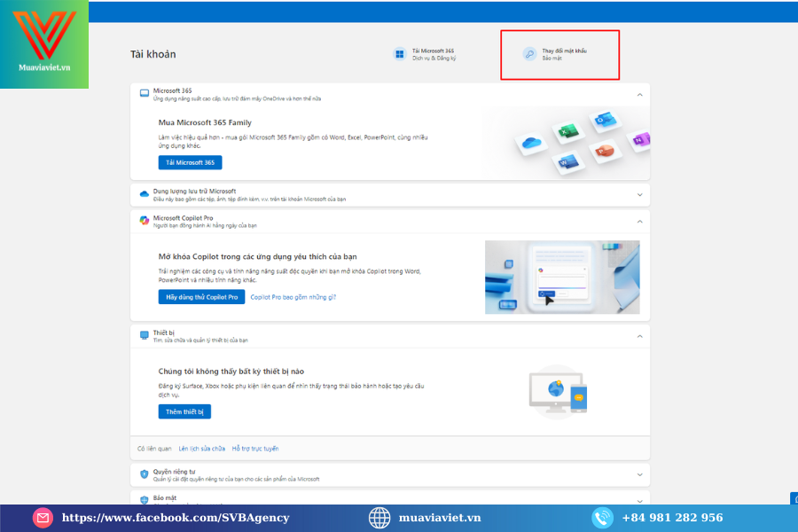Click the Bảo mật shield icon

pyautogui.click(x=145, y=500)
